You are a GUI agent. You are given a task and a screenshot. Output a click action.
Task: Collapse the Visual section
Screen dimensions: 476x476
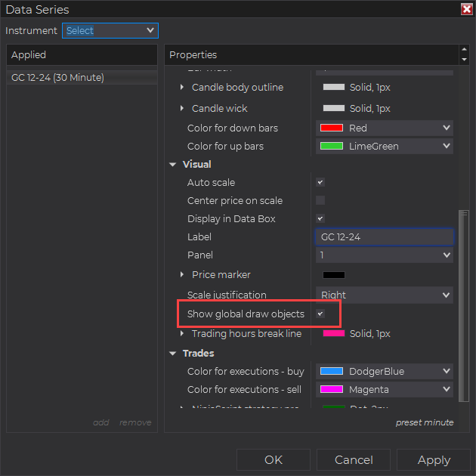pyautogui.click(x=173, y=165)
